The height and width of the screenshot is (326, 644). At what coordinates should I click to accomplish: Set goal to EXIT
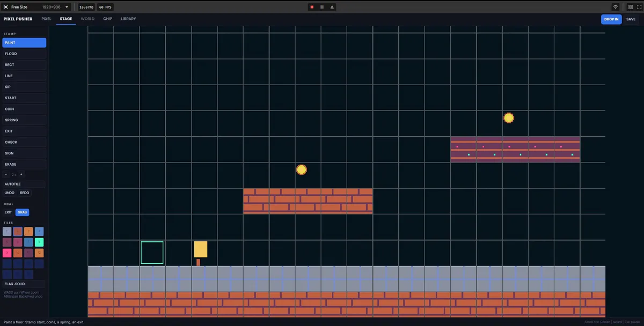tap(8, 212)
